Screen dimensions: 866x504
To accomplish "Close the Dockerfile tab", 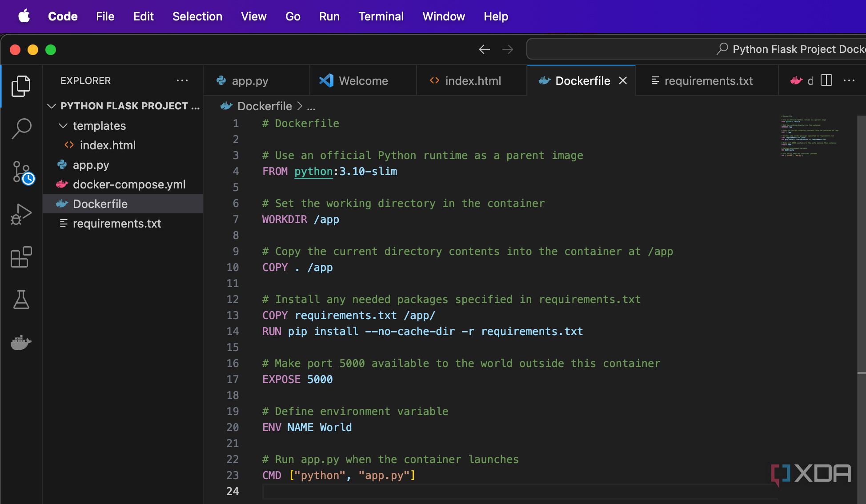I will click(623, 80).
